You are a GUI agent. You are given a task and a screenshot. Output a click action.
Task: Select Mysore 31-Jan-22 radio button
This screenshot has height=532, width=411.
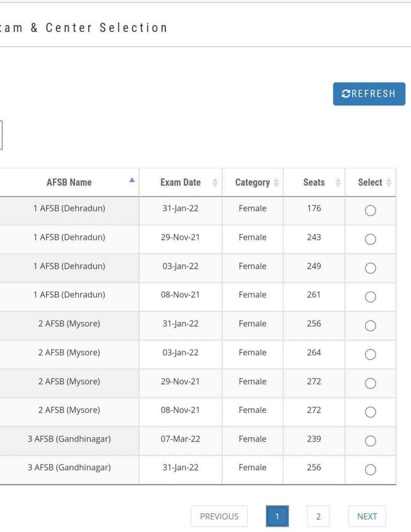pyautogui.click(x=370, y=326)
